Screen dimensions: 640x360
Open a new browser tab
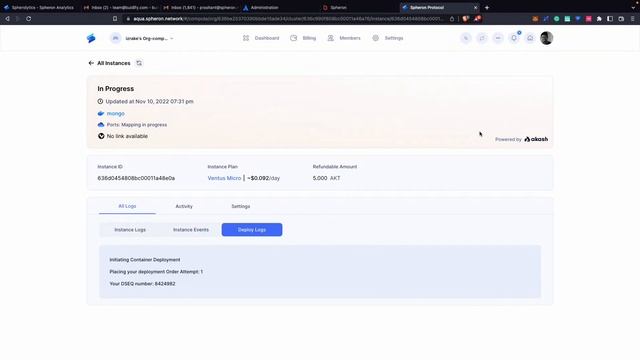487,7
